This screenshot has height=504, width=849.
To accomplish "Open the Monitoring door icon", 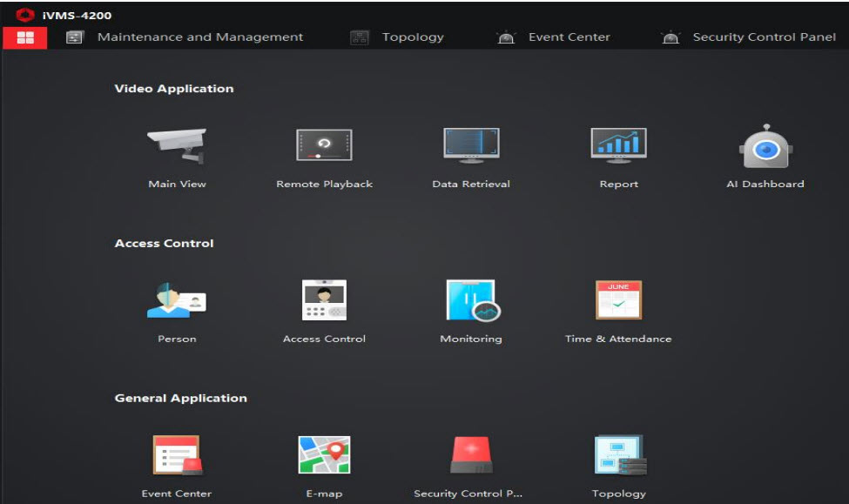I will 471,300.
